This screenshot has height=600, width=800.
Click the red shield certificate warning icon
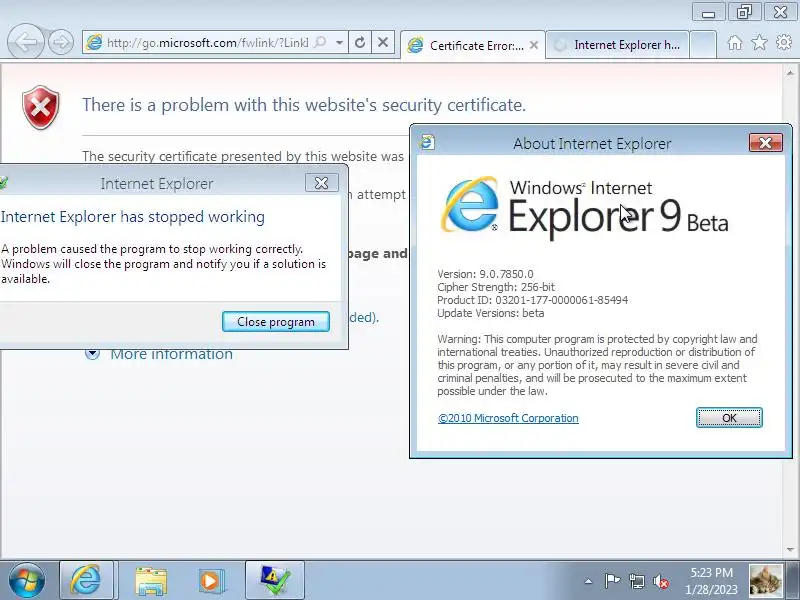(41, 107)
